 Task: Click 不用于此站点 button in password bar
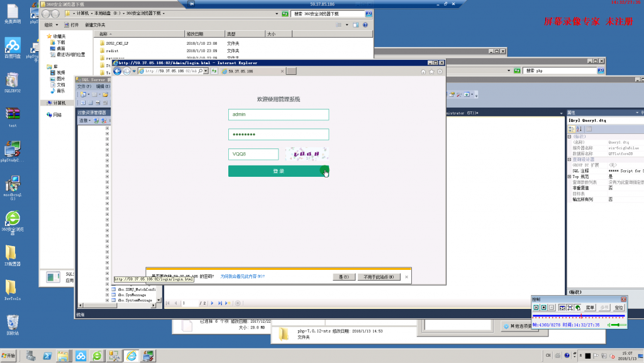click(x=378, y=277)
